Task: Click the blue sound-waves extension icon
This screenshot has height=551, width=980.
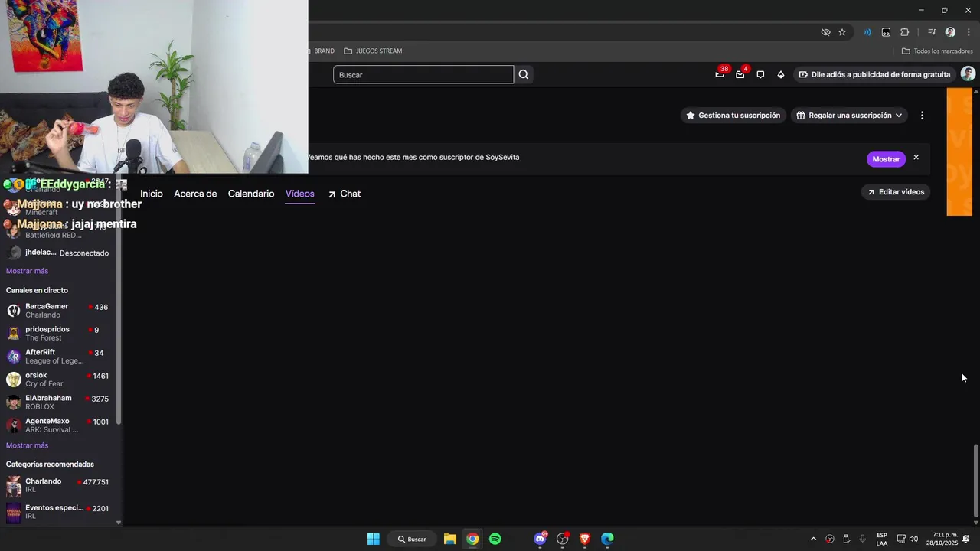Action: tap(867, 32)
